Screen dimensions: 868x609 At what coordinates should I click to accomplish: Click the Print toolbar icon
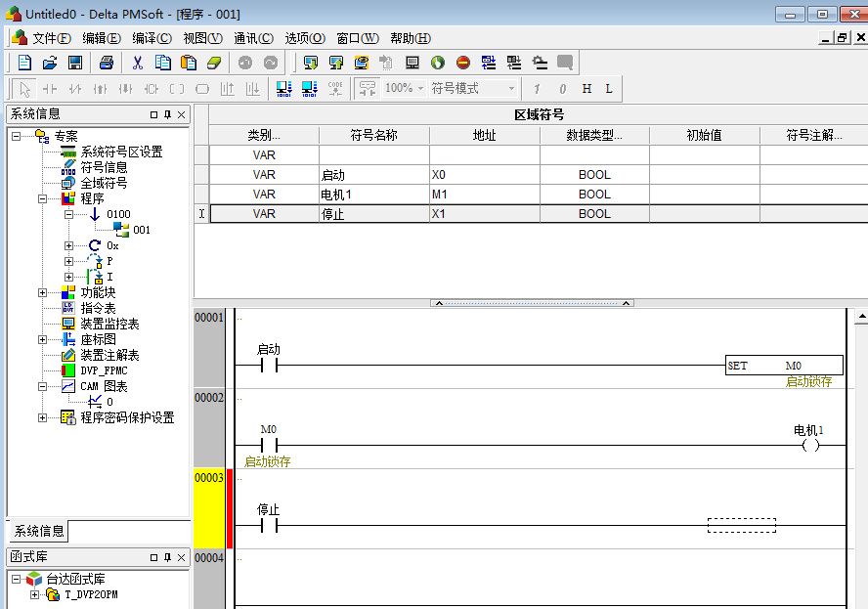coord(107,63)
